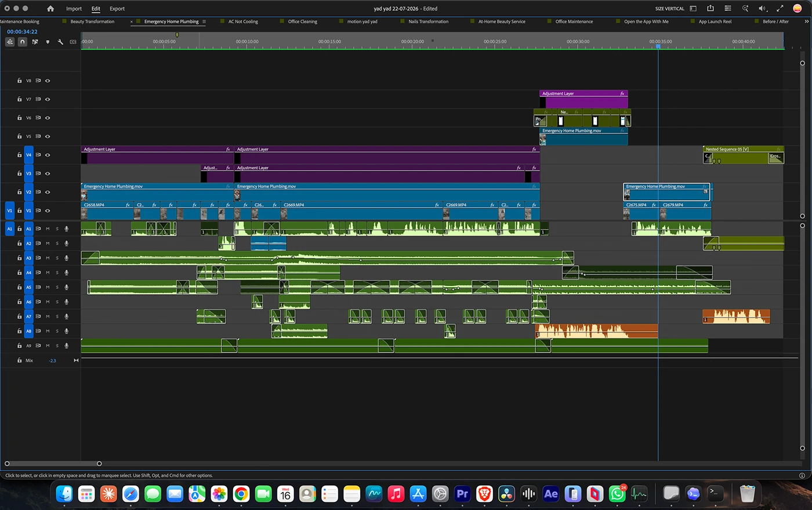Hide track V1 with its eye icon
The height and width of the screenshot is (510, 812).
point(48,211)
